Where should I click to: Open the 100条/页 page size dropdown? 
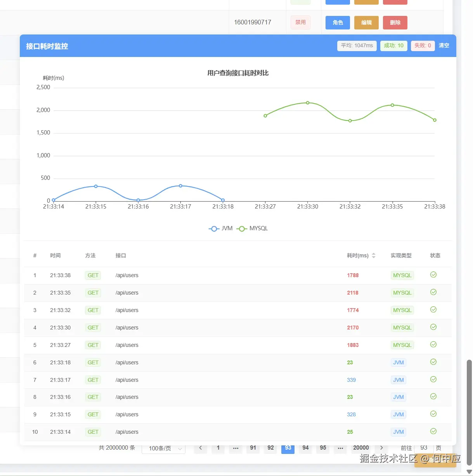click(x=163, y=448)
